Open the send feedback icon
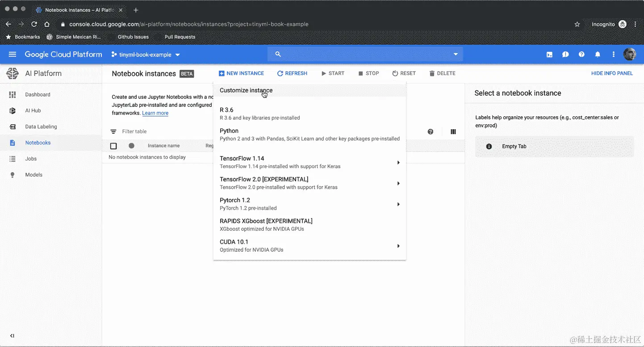The height and width of the screenshot is (347, 644). [x=565, y=55]
